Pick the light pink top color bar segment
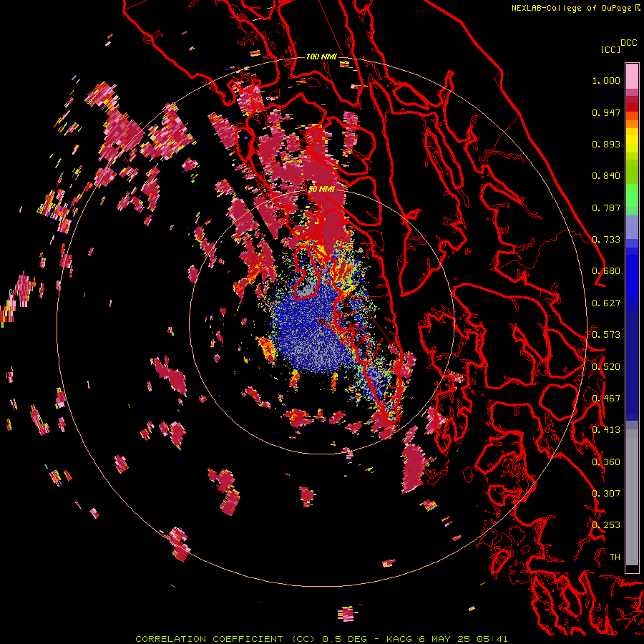The image size is (644, 644). (632, 76)
